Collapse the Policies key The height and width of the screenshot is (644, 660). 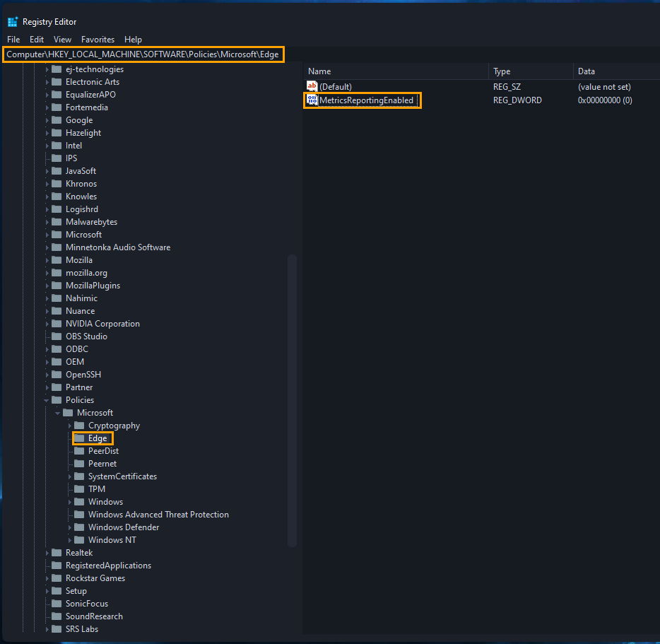click(x=47, y=400)
